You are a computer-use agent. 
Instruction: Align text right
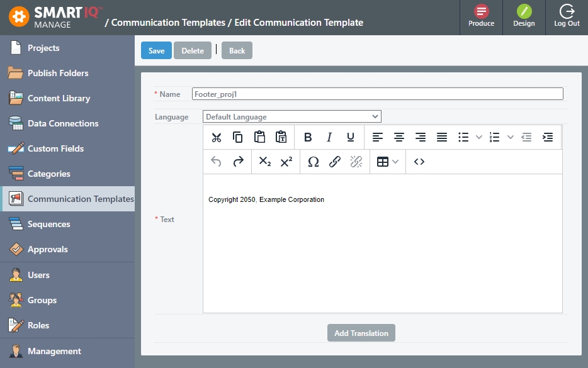coord(421,138)
